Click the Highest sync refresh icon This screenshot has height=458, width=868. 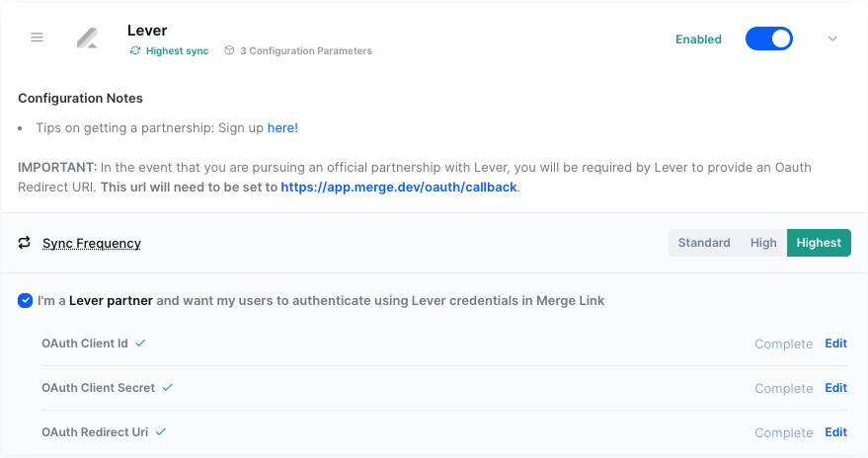point(135,51)
